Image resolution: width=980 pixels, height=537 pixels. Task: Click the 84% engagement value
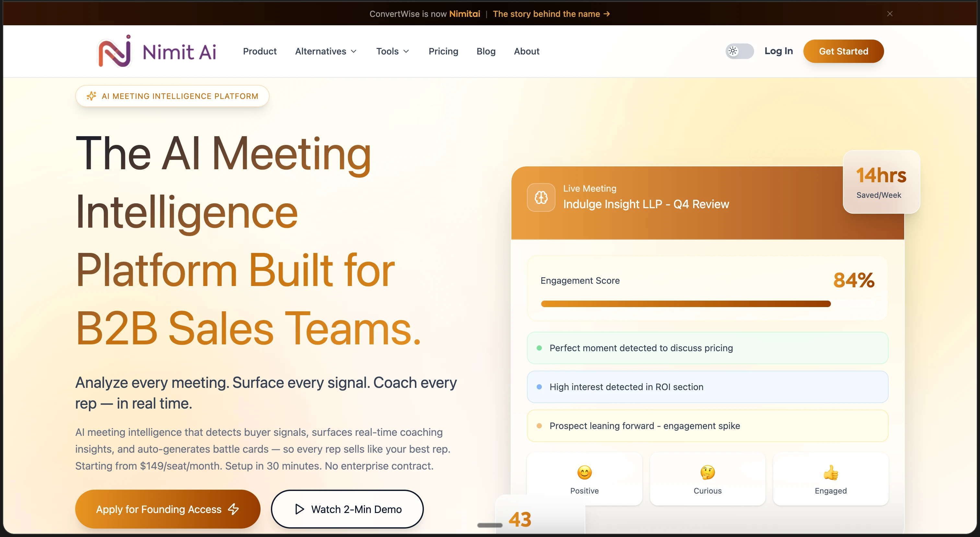tap(854, 280)
